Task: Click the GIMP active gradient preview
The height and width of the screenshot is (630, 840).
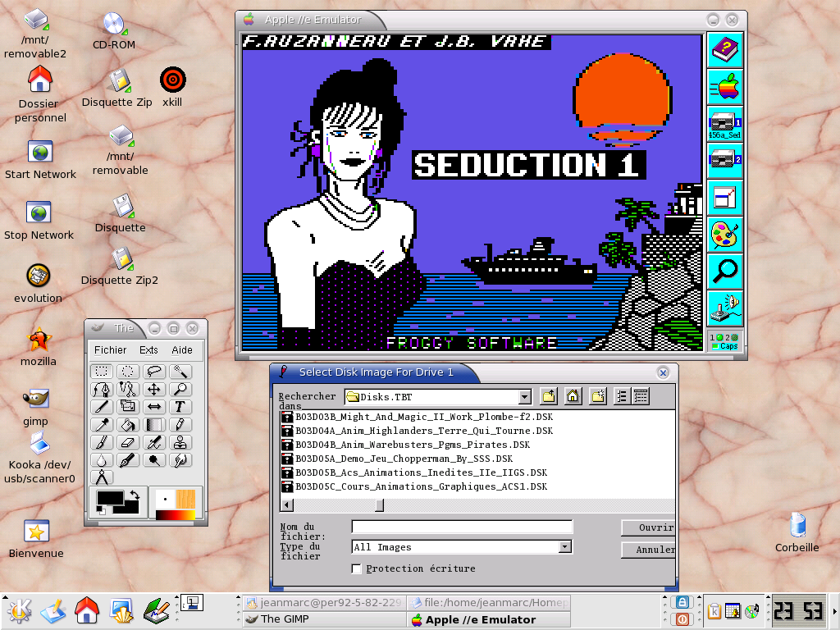Action: point(176,515)
